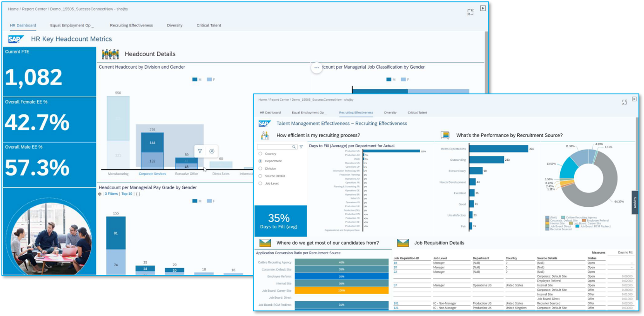The image size is (644, 316).
Task: Click the SAP logo on the HR Dashboard
Action: (x=15, y=39)
